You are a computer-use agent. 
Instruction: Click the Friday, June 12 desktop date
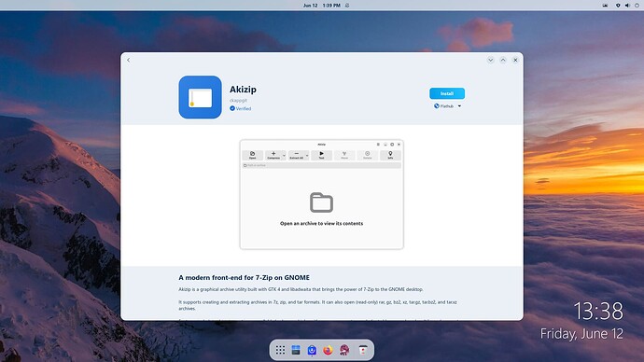(x=581, y=334)
